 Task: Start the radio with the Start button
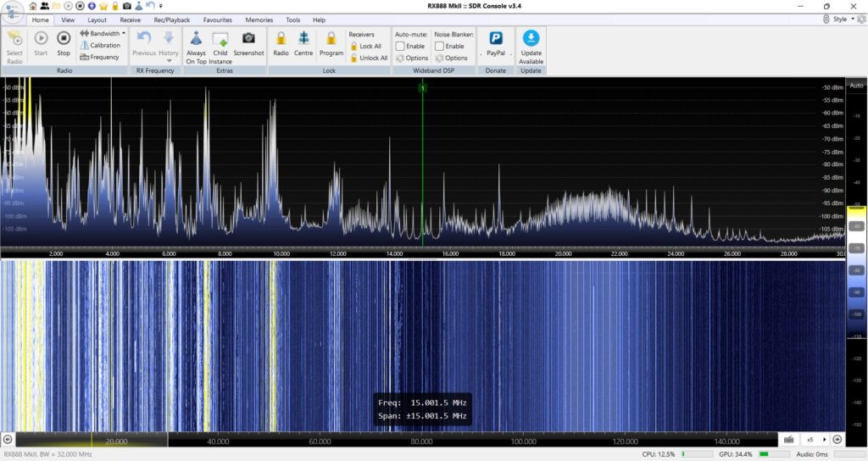coord(41,44)
